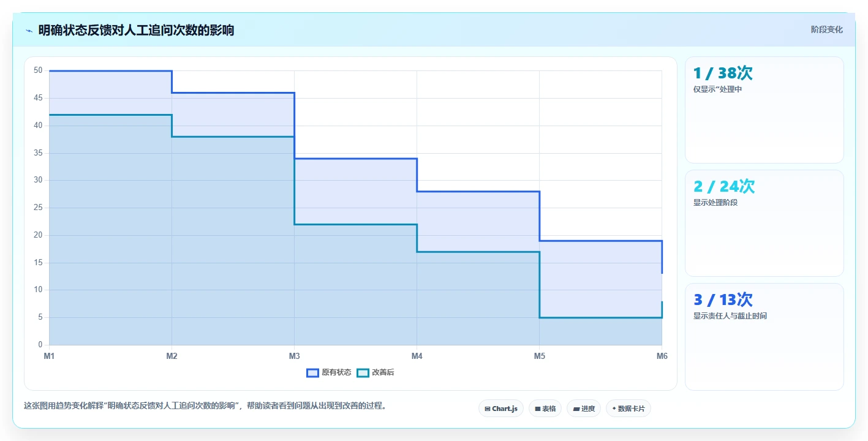The height and width of the screenshot is (441, 868).
Task: Click the blue 原有状态 legend color box
Action: pyautogui.click(x=312, y=372)
